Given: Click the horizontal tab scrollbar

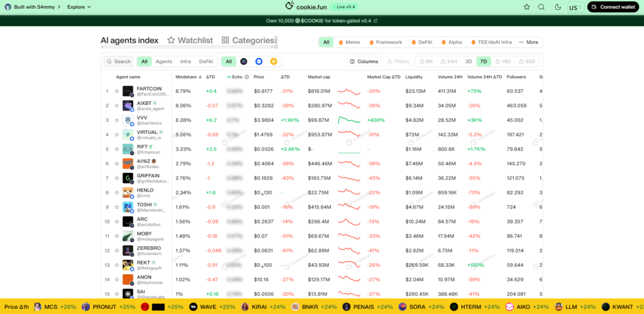Looking at the screenshot, I should tap(189, 46).
